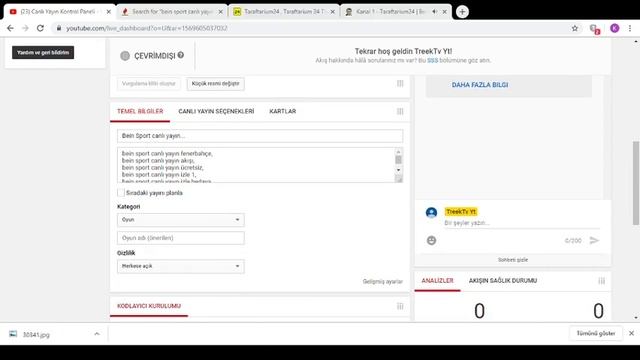The image size is (640, 360).
Task: Click the ÇEVRİMDIŞI status indicator circle
Action: pyautogui.click(x=125, y=56)
